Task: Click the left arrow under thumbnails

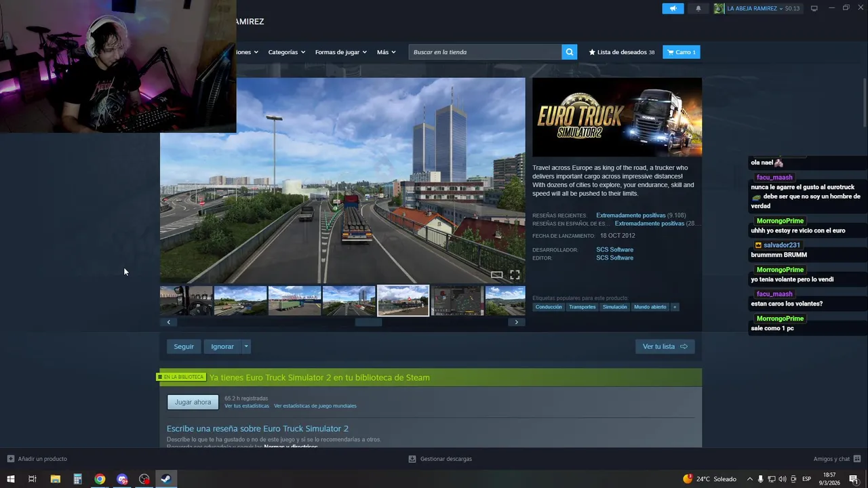Action: click(x=169, y=322)
